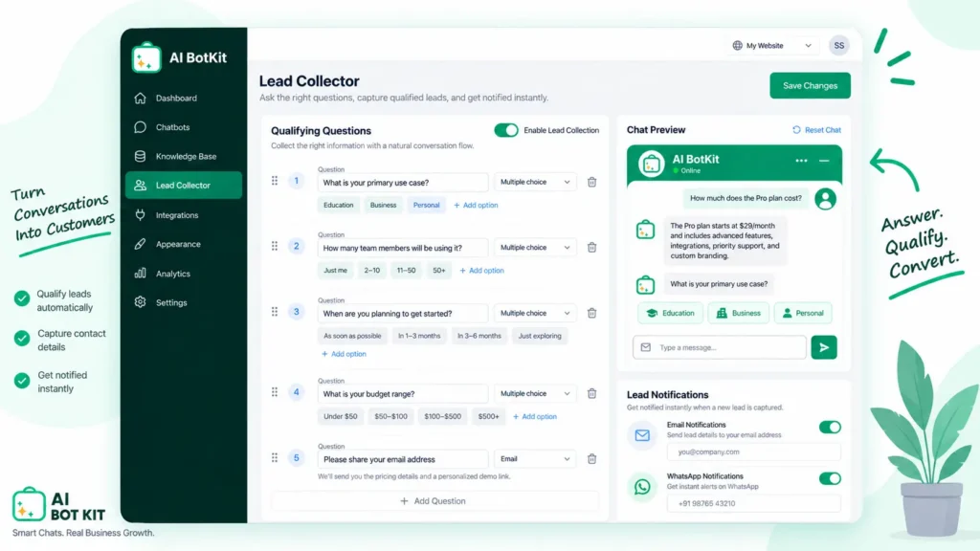This screenshot has height=551, width=980.
Task: Change the budget range question type dropdown
Action: click(x=534, y=393)
